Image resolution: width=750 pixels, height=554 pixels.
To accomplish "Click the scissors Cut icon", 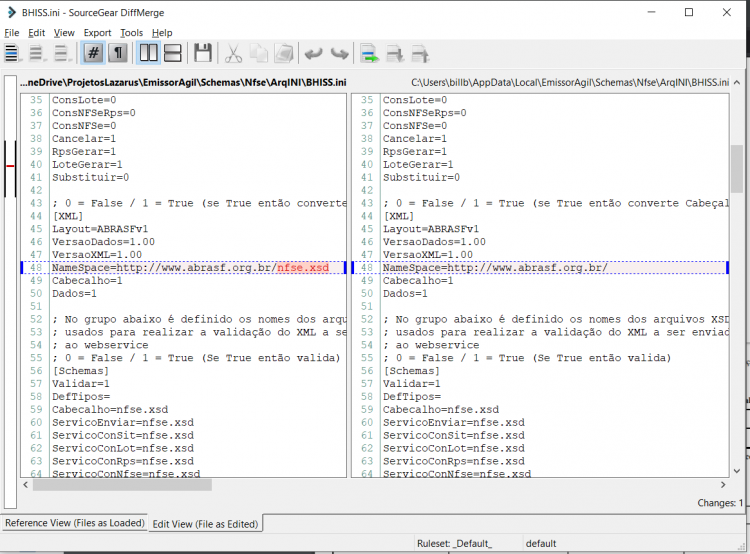I will tap(233, 53).
